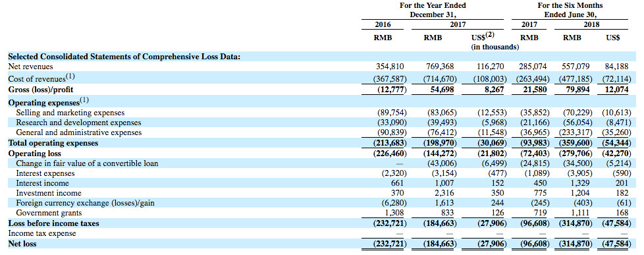
Task: Click the 'Investment income' label
Action: (x=49, y=193)
